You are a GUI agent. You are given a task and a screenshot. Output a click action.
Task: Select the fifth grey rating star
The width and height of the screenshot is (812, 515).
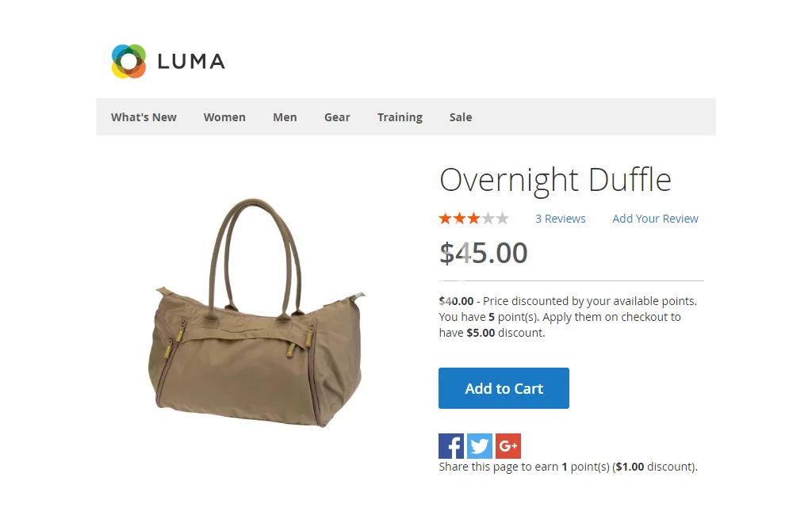coord(502,219)
